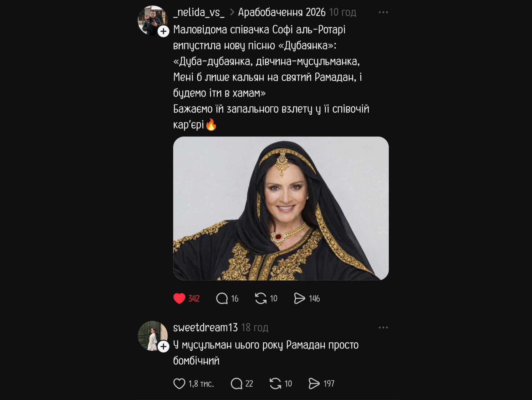This screenshot has height=400, width=532.
Task: Open the attached photo of the singer
Action: point(281,208)
